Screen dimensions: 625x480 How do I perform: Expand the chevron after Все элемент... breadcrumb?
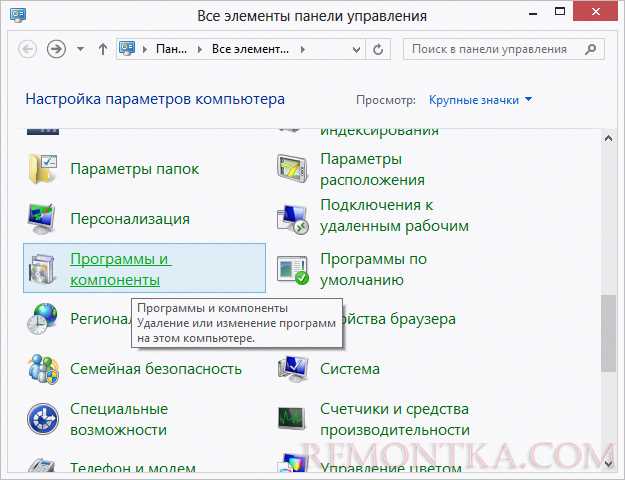point(303,49)
